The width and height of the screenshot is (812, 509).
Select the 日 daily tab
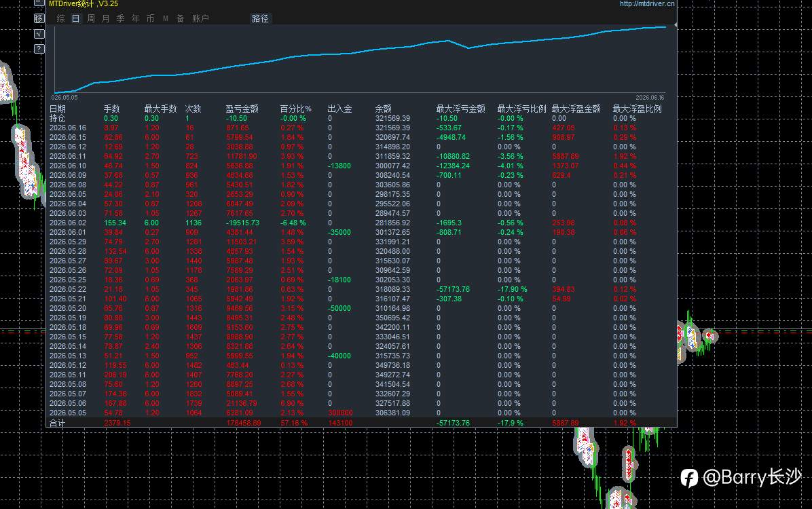[x=75, y=18]
